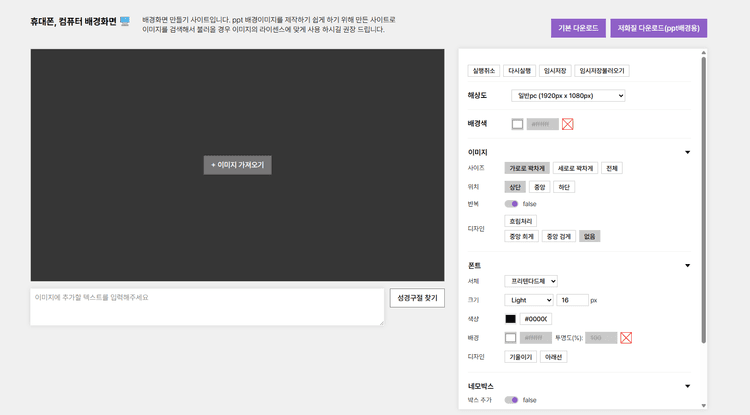Select 중앙 image position

[540, 187]
